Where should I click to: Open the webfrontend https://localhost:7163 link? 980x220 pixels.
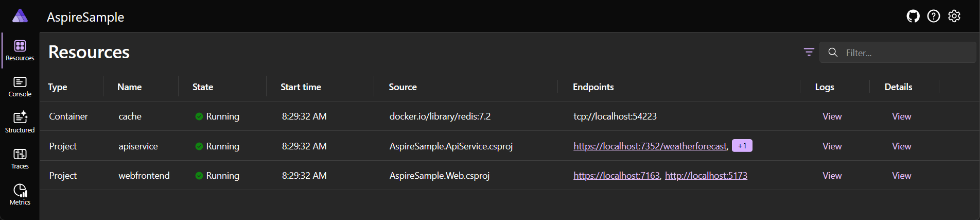coord(617,176)
